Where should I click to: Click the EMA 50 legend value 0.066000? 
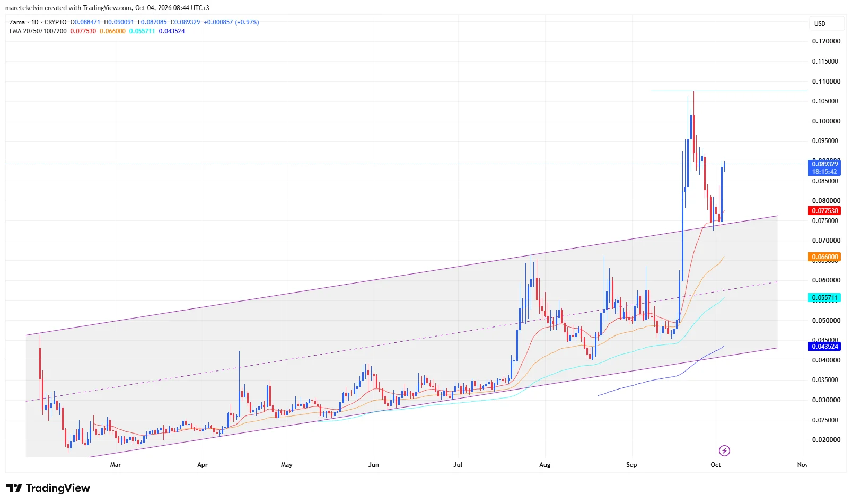point(112,31)
